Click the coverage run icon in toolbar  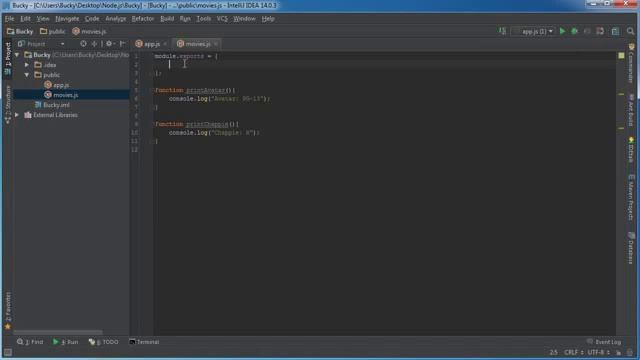pos(587,31)
